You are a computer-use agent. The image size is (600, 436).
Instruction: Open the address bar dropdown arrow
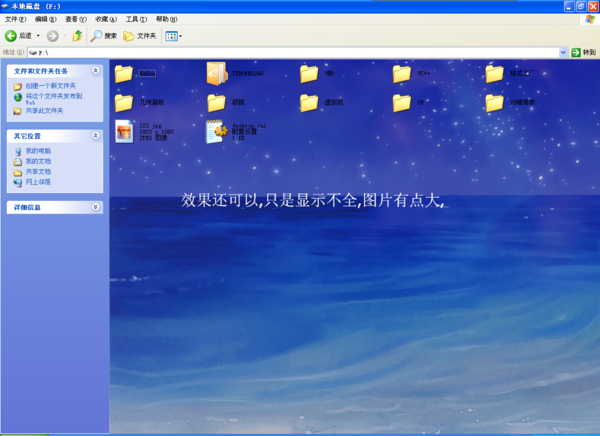(x=563, y=52)
